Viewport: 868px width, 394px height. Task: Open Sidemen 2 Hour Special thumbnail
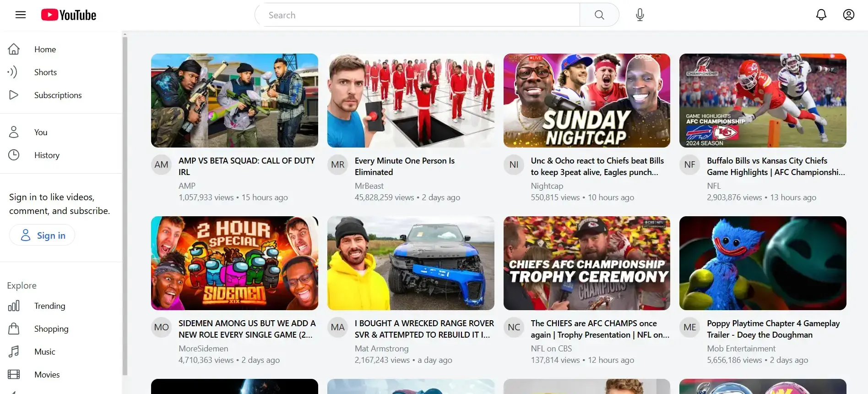234,263
